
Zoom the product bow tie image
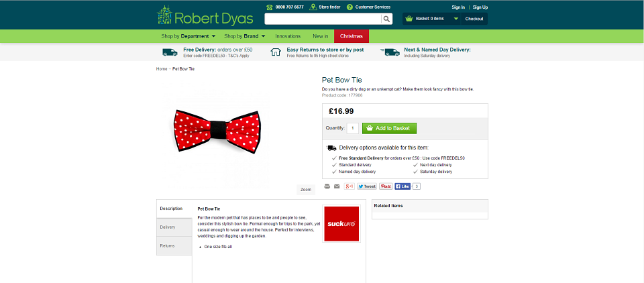pyautogui.click(x=306, y=190)
